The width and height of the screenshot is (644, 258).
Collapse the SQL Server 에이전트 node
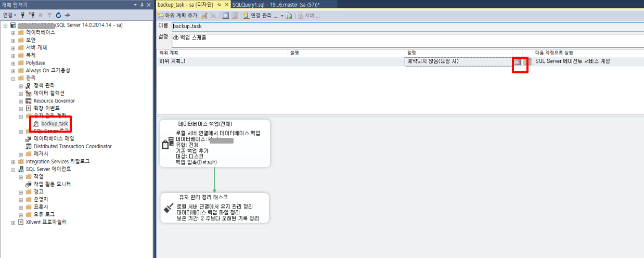[x=14, y=169]
